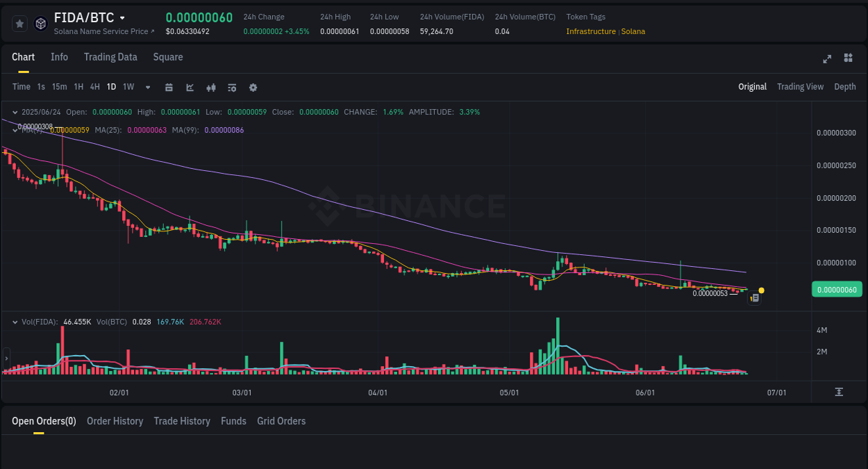Switch chart to Trading View mode
Image resolution: width=868 pixels, height=469 pixels.
(800, 87)
